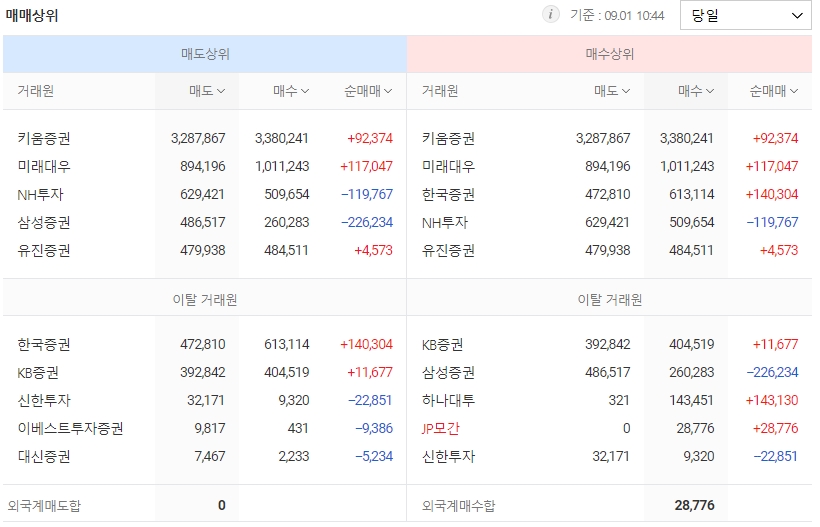Select 삼성증권 row in 매도상위 list

205,222
